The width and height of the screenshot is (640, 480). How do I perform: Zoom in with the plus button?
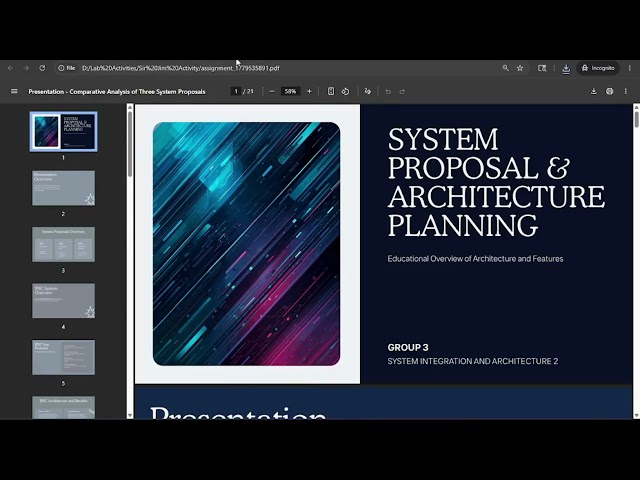(309, 91)
